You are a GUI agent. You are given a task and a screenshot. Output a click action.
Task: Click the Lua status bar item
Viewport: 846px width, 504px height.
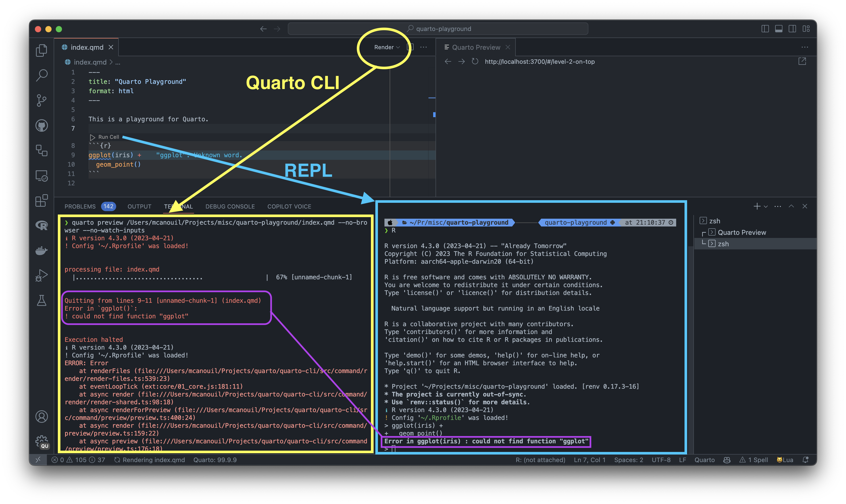785,459
